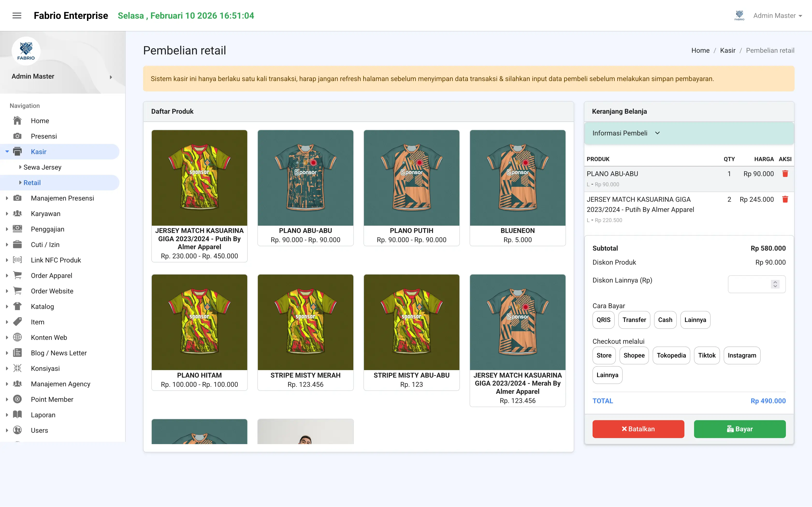The width and height of the screenshot is (812, 507).
Task: Add PLANO HITAM product card to cart
Action: [x=199, y=332]
